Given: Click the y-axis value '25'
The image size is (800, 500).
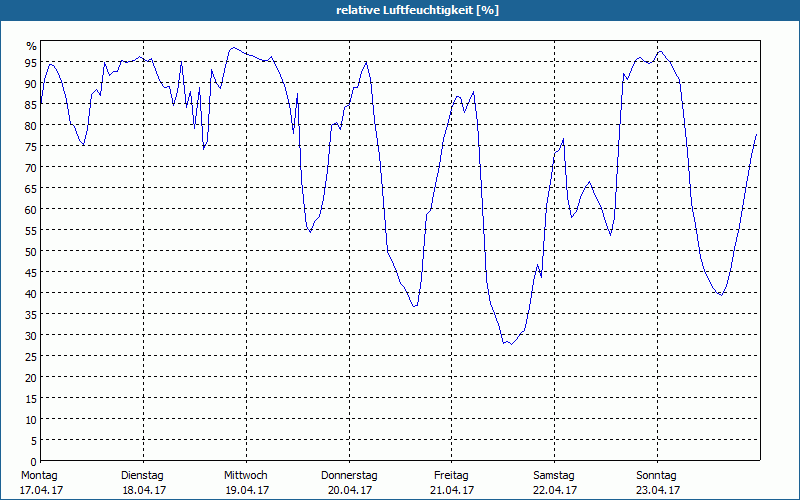Looking at the screenshot, I should click(31, 357).
